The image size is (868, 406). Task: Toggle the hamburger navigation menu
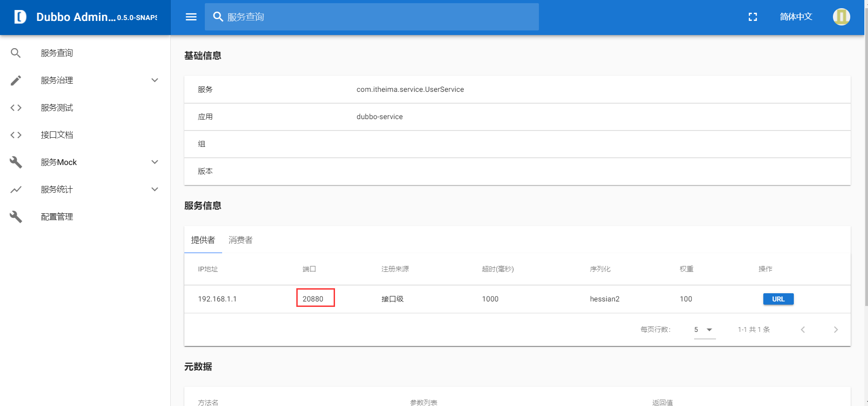click(x=191, y=17)
